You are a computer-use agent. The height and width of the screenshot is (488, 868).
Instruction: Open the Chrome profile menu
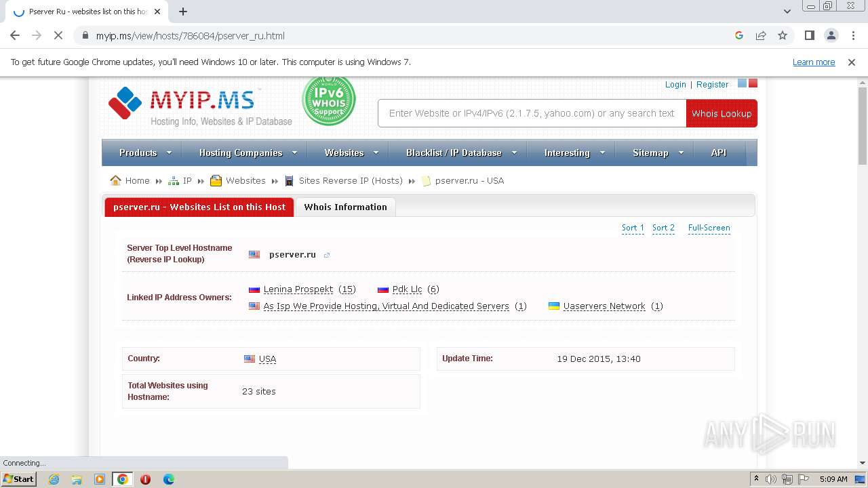point(831,35)
